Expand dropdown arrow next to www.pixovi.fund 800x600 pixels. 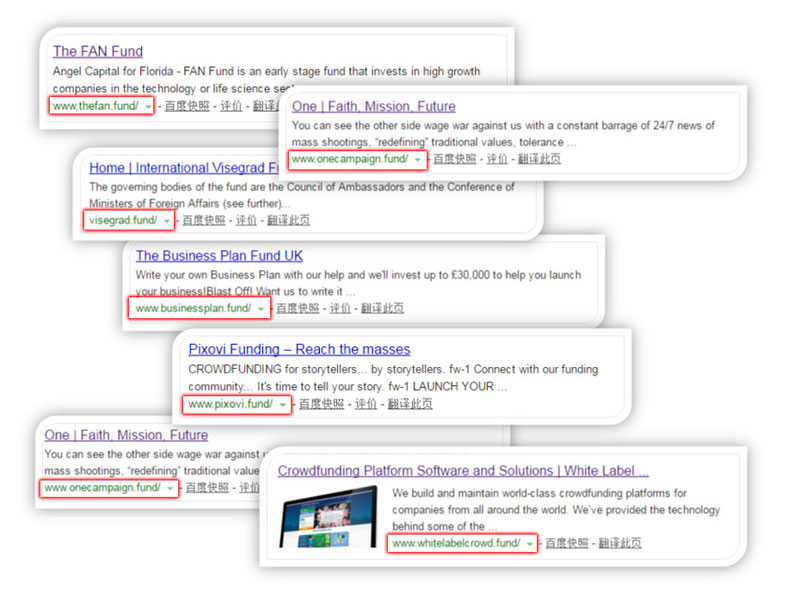[282, 405]
